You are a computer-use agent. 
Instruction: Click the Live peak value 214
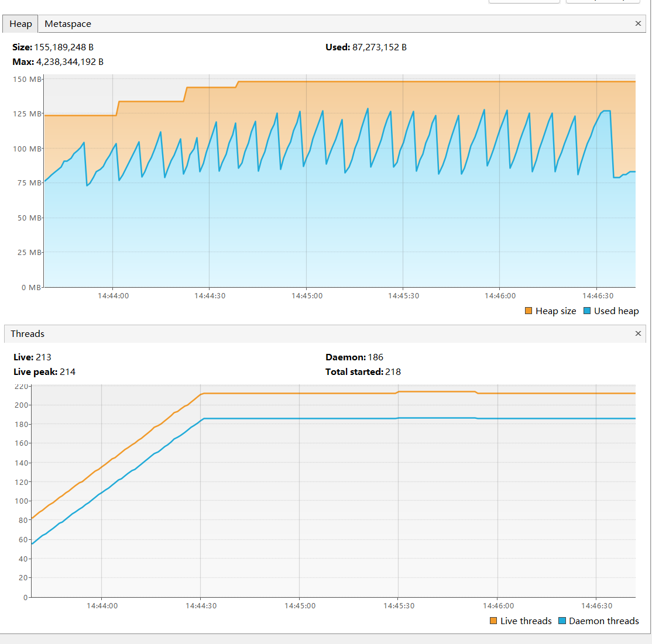(67, 372)
